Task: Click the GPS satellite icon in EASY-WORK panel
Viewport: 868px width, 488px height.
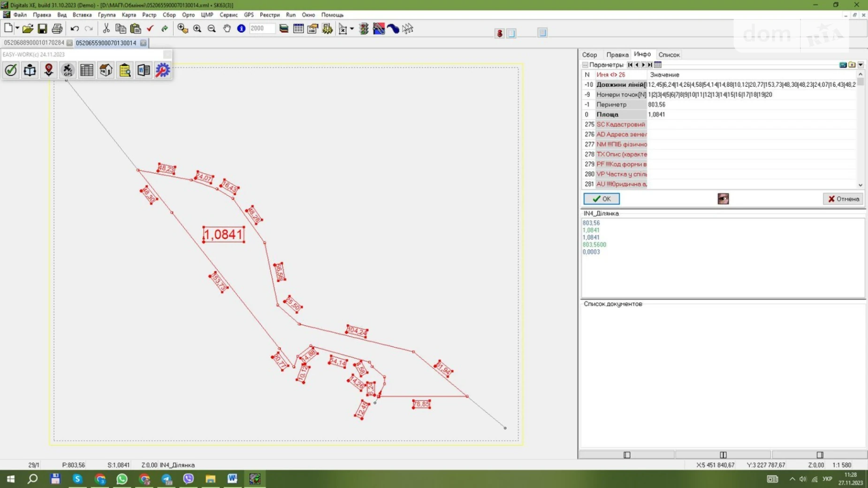Action: pos(68,70)
